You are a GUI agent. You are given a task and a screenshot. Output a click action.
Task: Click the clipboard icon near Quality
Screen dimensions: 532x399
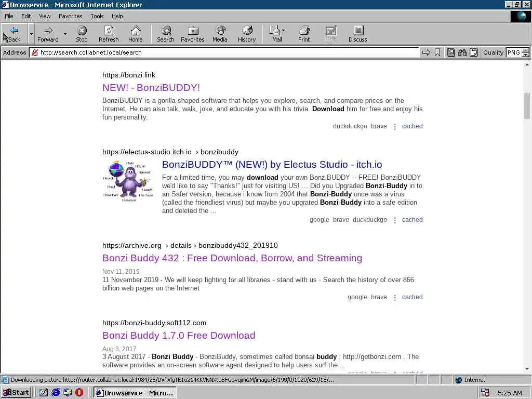click(474, 52)
